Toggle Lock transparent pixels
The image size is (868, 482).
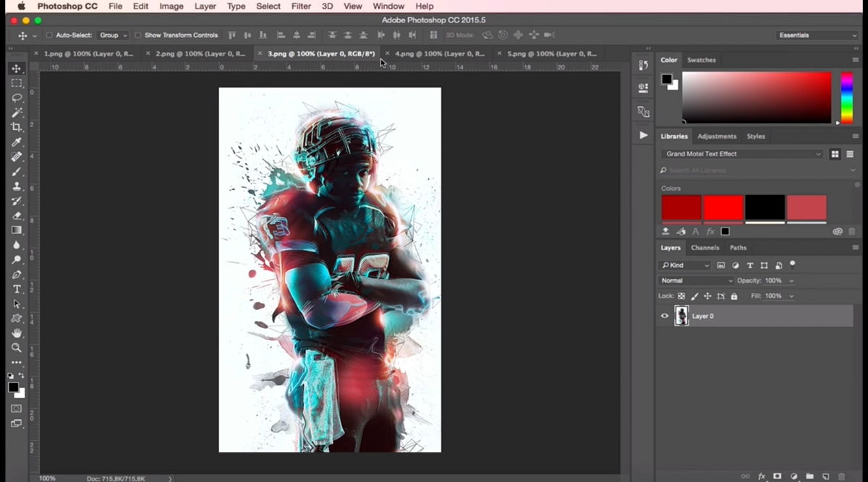[x=681, y=296]
